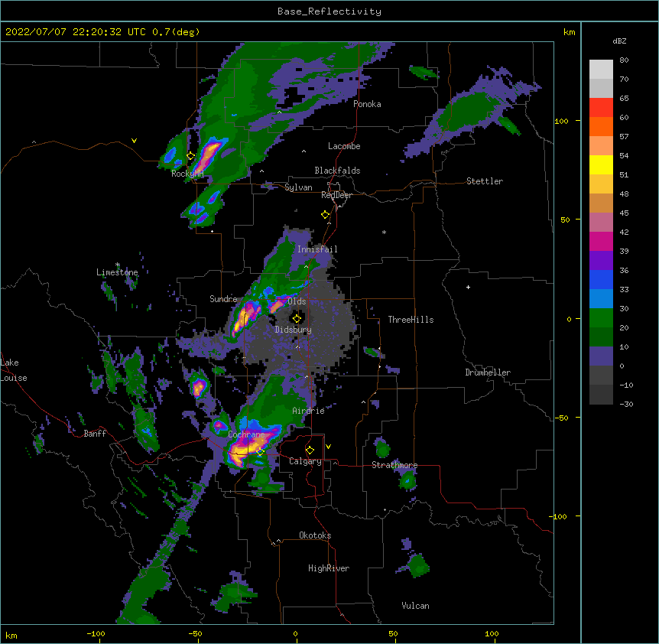Select the 39 dBZ magenta legend swatch
Screen dimensions: 659x644
point(601,241)
